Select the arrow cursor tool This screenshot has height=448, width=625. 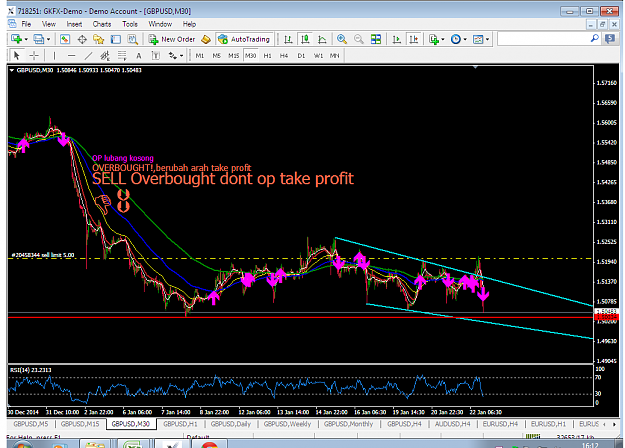(17, 55)
